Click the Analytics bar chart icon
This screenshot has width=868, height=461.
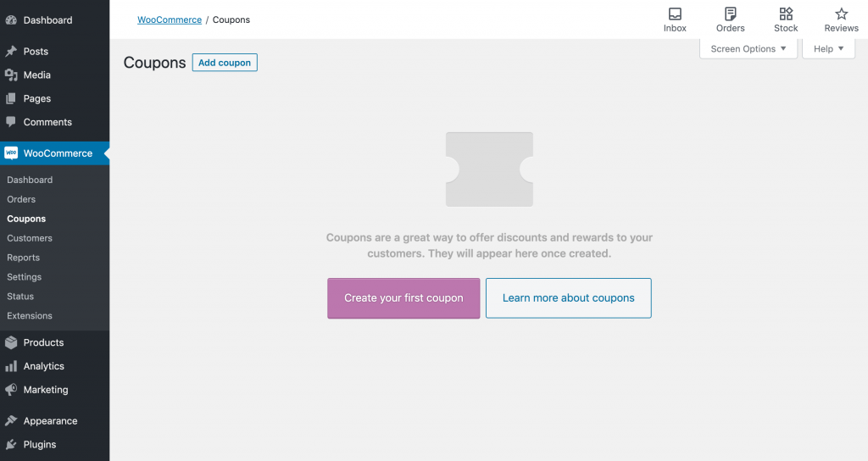(x=11, y=366)
